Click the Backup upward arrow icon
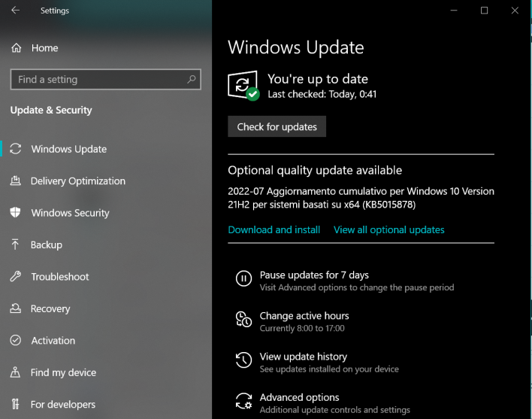 tap(15, 244)
